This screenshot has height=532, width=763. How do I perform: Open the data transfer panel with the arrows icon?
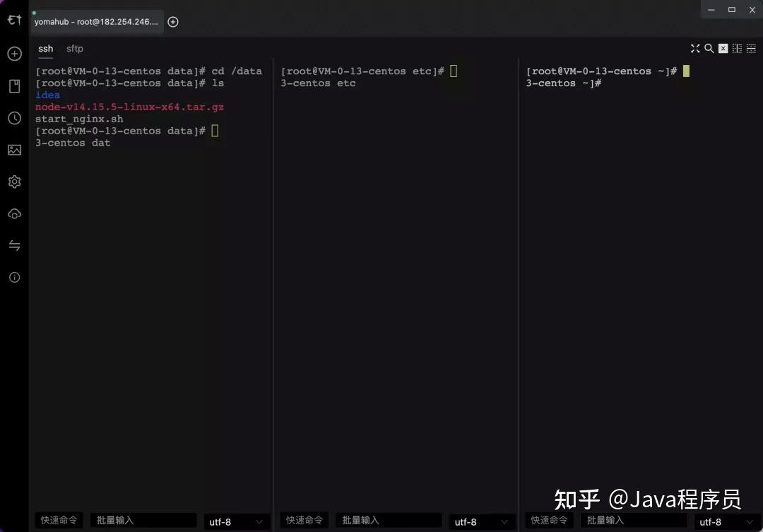point(14,245)
